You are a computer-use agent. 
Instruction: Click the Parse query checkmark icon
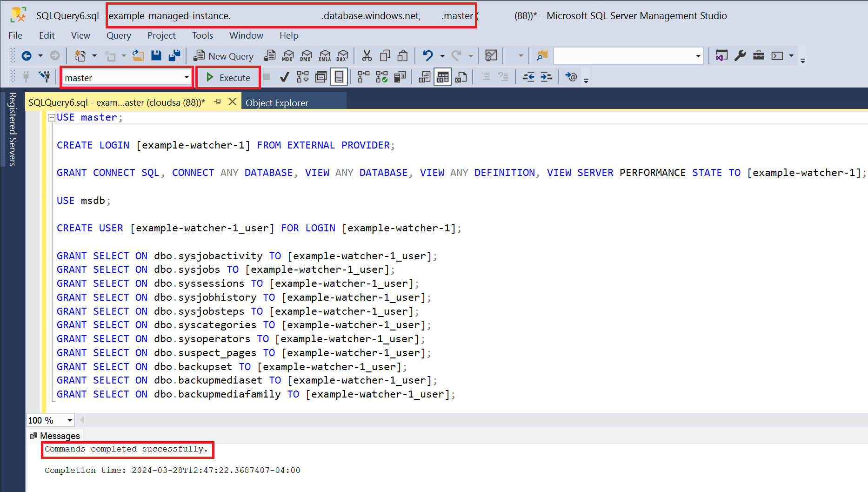point(285,77)
